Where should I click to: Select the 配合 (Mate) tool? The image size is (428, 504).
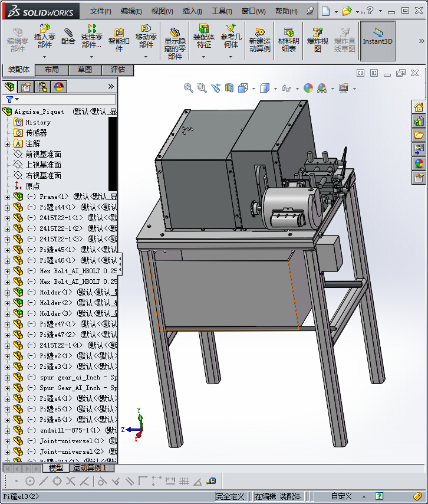click(x=68, y=37)
